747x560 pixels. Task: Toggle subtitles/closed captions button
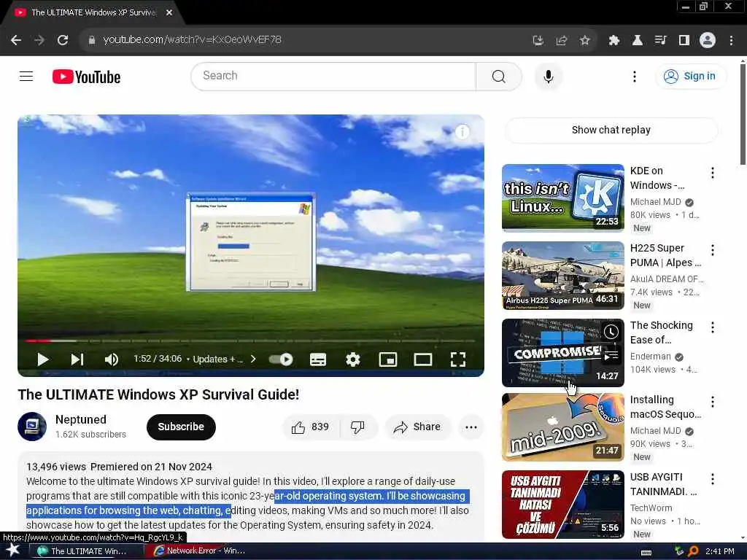[318, 359]
